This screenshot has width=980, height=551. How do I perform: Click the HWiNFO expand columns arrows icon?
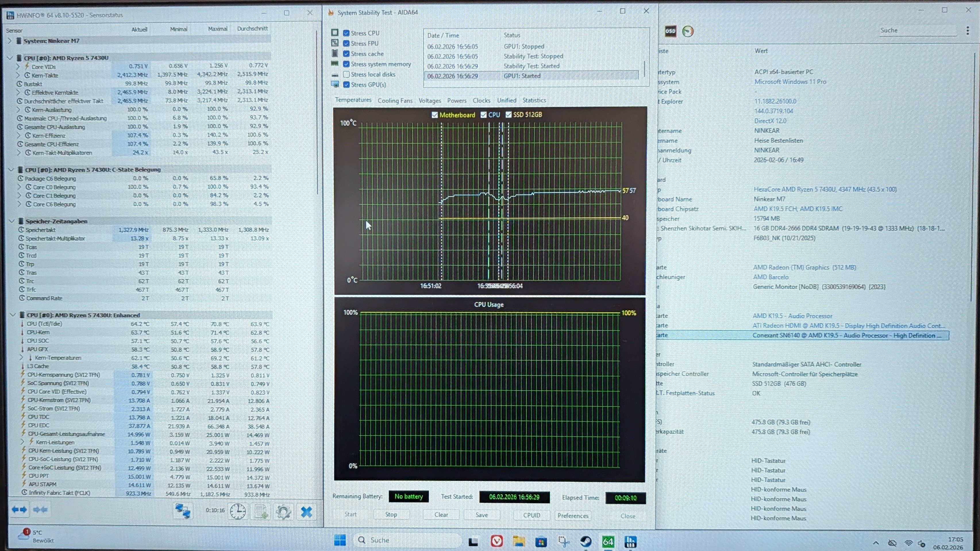tap(19, 510)
